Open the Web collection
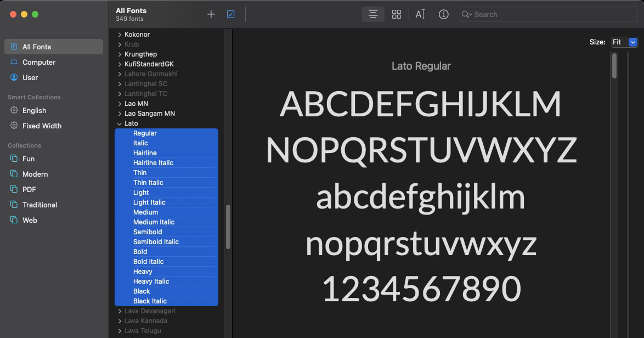 [x=54, y=220]
